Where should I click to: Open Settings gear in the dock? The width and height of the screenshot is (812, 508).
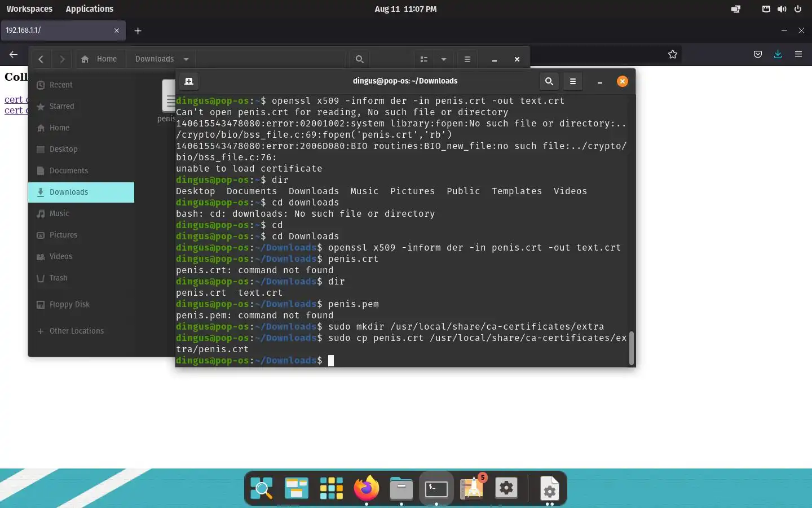tap(506, 488)
